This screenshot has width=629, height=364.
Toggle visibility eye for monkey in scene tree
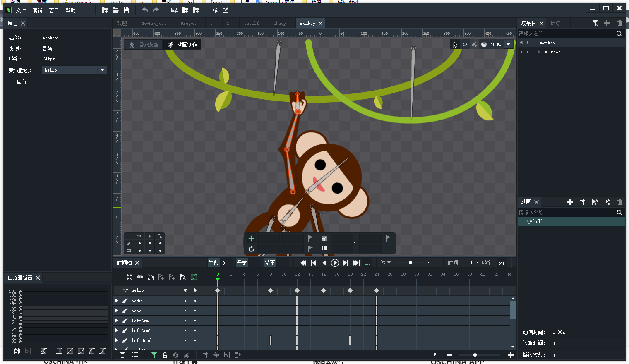(x=521, y=43)
